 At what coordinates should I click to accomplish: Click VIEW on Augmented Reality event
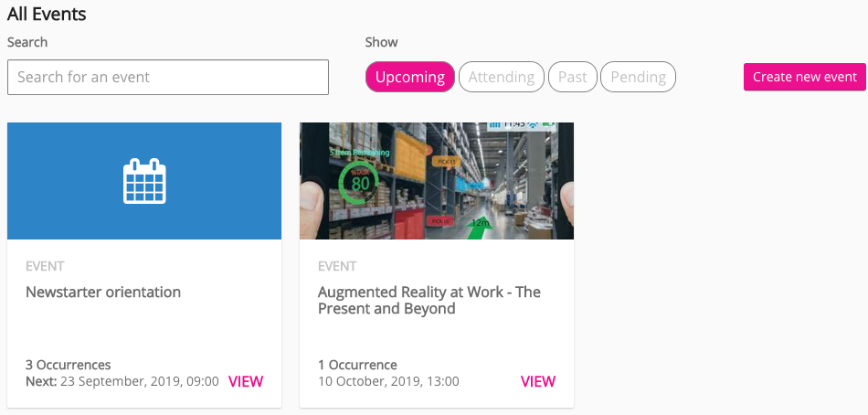click(537, 381)
